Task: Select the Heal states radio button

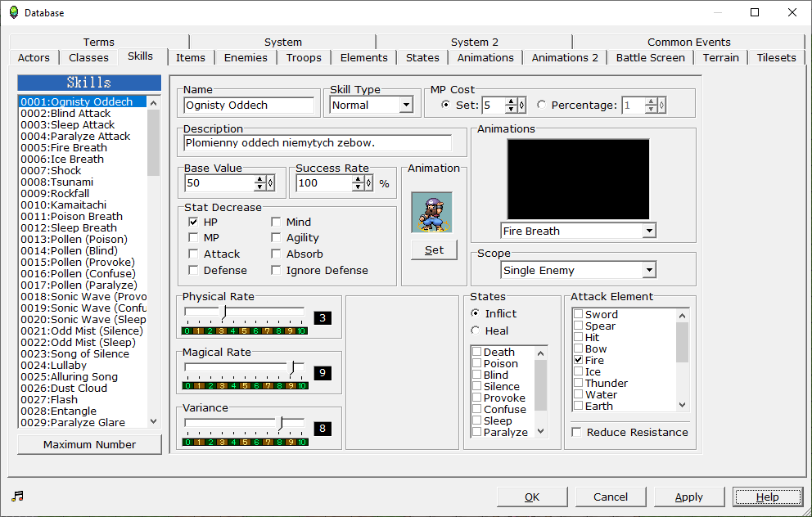Action: coord(476,330)
